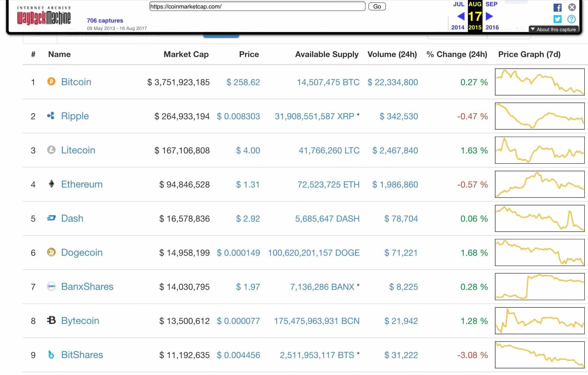Image resolution: width=588 pixels, height=375 pixels.
Task: Focus the Wayback URL input field
Action: point(257,6)
